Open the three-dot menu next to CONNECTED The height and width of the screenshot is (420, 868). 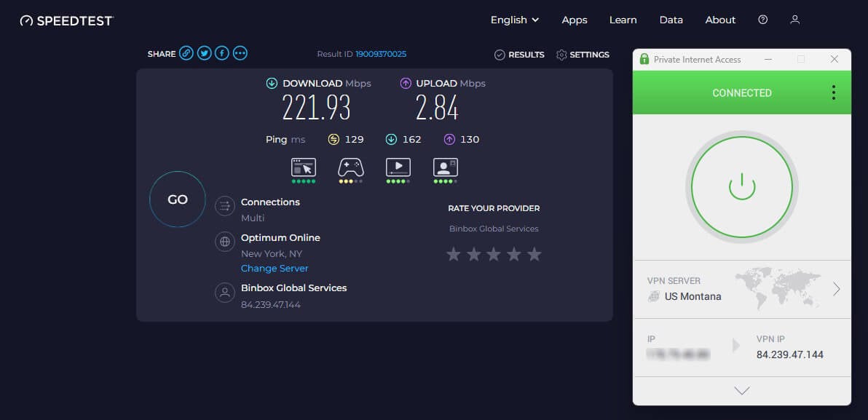[x=833, y=92]
